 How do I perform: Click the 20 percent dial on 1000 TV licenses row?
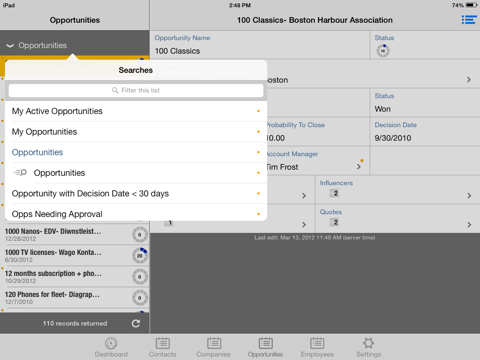click(140, 256)
